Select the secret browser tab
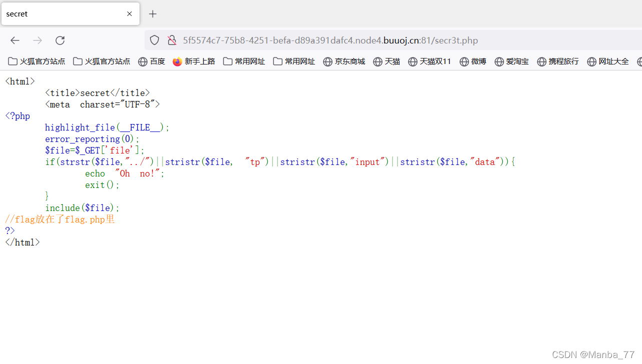Image resolution: width=642 pixels, height=364 pixels. 70,14
